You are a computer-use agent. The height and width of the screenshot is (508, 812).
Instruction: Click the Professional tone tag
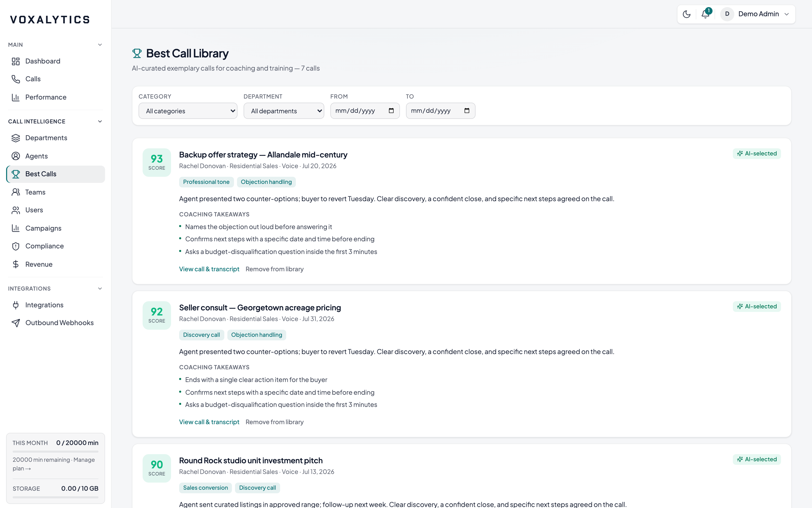[x=206, y=182]
